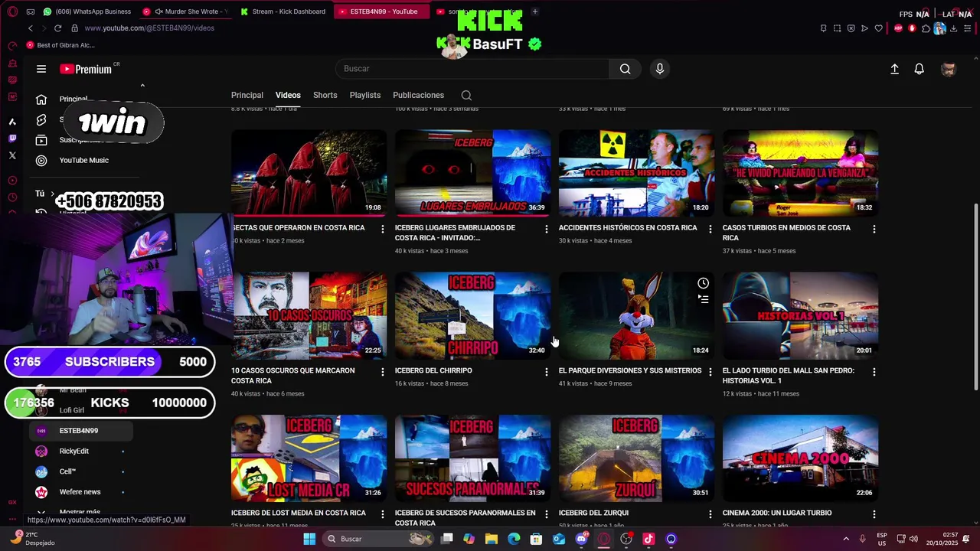Go back to previous page
This screenshot has height=551, width=980.
pos(30,28)
